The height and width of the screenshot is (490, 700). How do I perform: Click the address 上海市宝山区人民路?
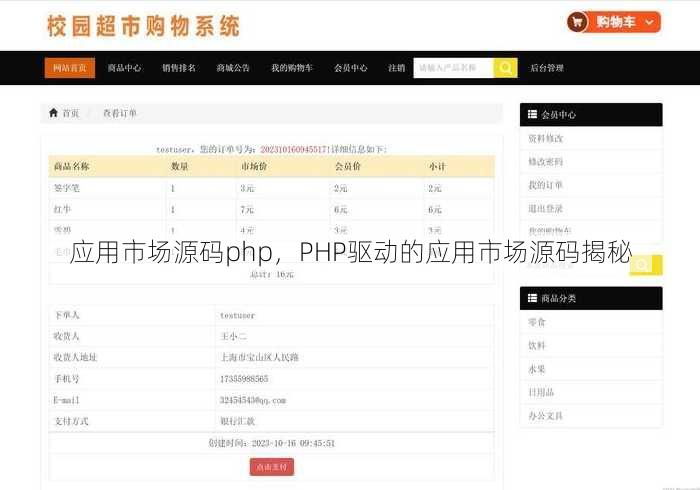(x=259, y=357)
